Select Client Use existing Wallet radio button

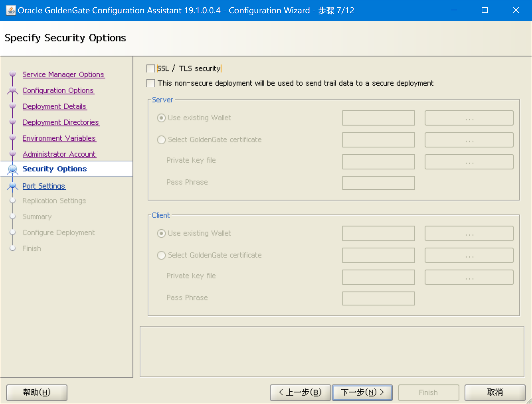click(161, 233)
